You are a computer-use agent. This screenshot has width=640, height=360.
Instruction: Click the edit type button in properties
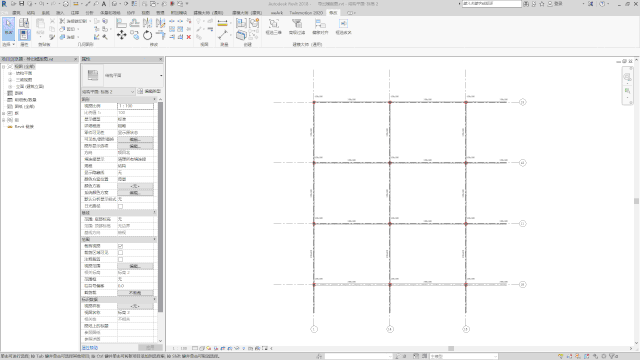(149, 91)
